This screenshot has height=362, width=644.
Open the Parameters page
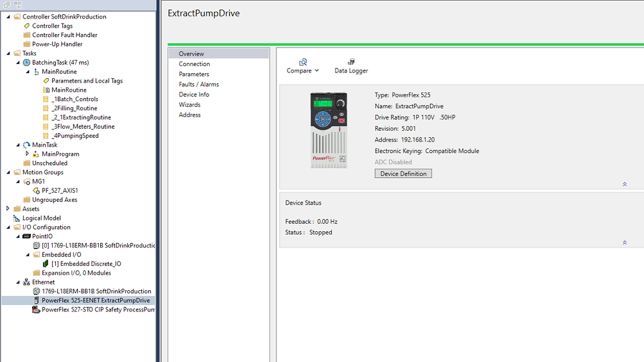(x=194, y=74)
